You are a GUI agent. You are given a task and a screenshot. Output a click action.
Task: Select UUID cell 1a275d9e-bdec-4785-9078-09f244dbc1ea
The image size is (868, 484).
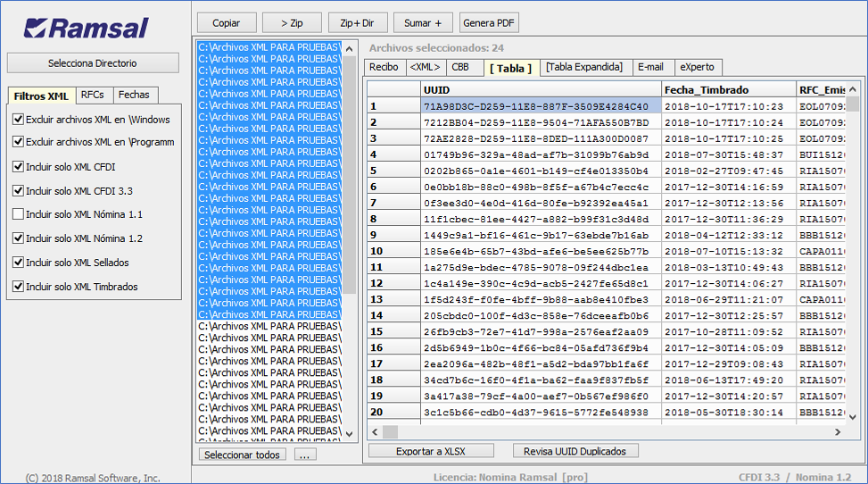(541, 267)
